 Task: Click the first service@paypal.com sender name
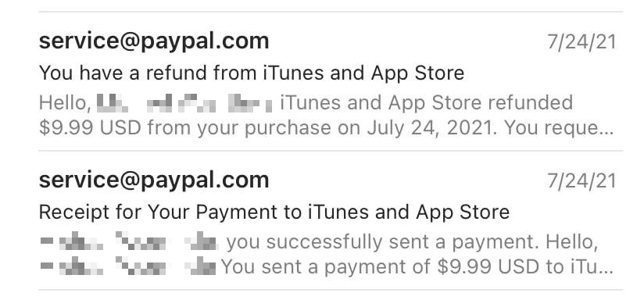[x=154, y=41]
